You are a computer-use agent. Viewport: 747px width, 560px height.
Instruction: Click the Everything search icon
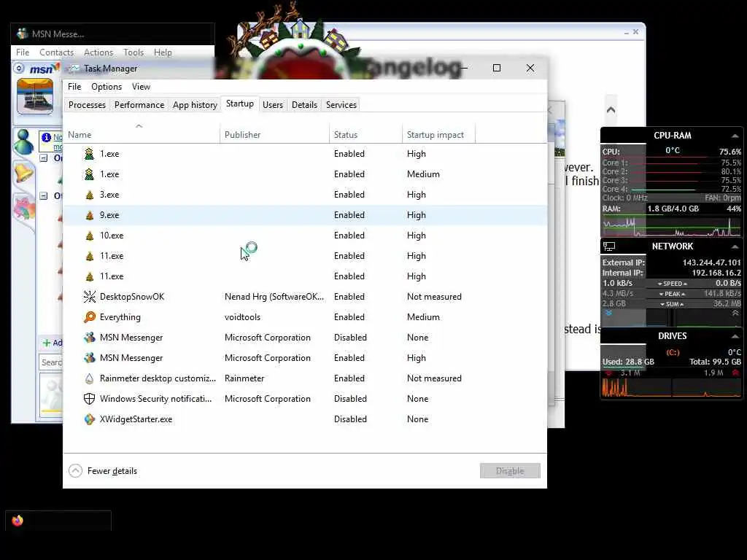pos(89,317)
